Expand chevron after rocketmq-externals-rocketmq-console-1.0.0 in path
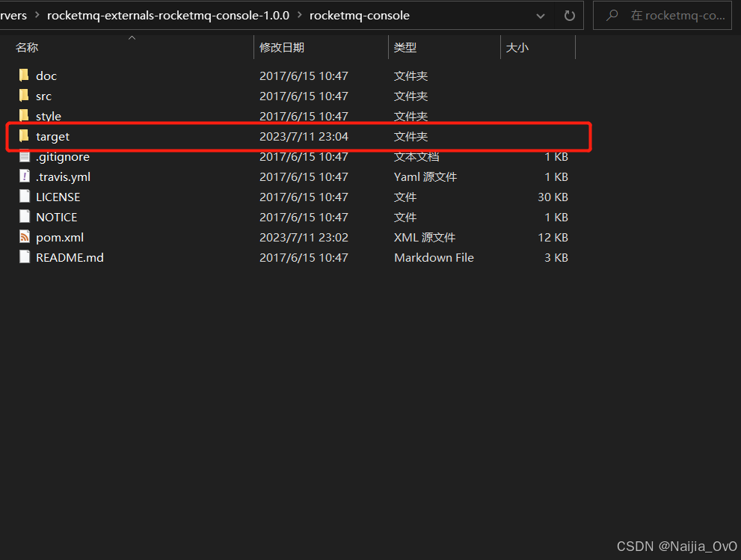This screenshot has width=741, height=560. pyautogui.click(x=300, y=15)
